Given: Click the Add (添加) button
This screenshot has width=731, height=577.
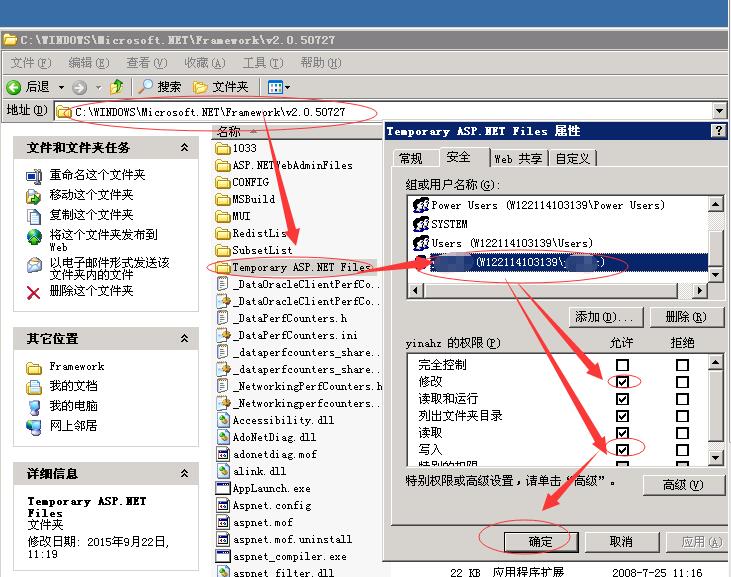Looking at the screenshot, I should click(606, 317).
